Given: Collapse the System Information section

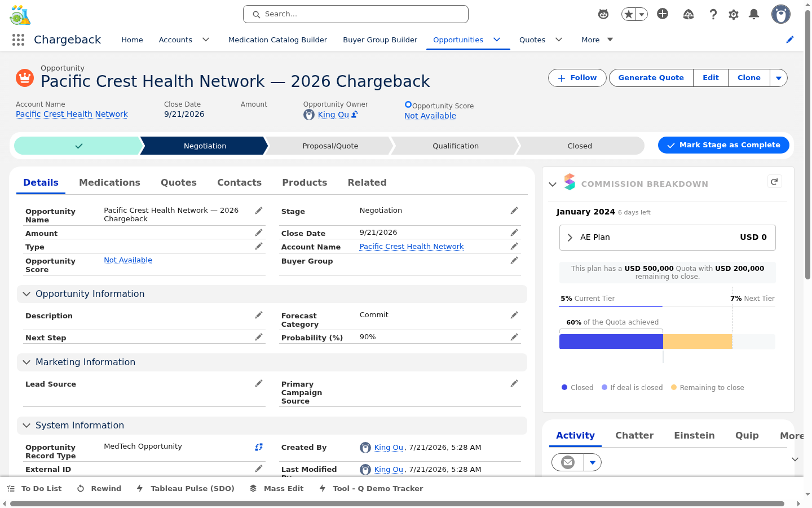Looking at the screenshot, I should point(27,426).
